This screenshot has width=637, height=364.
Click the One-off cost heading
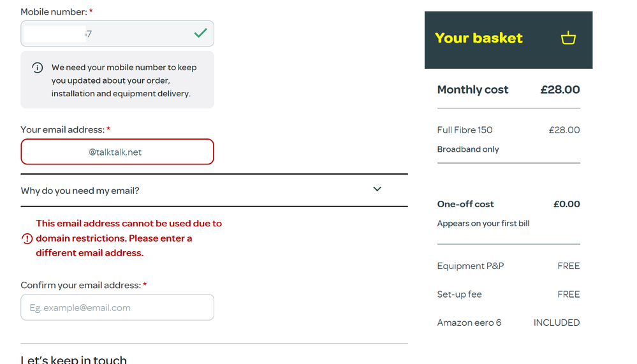pos(465,205)
